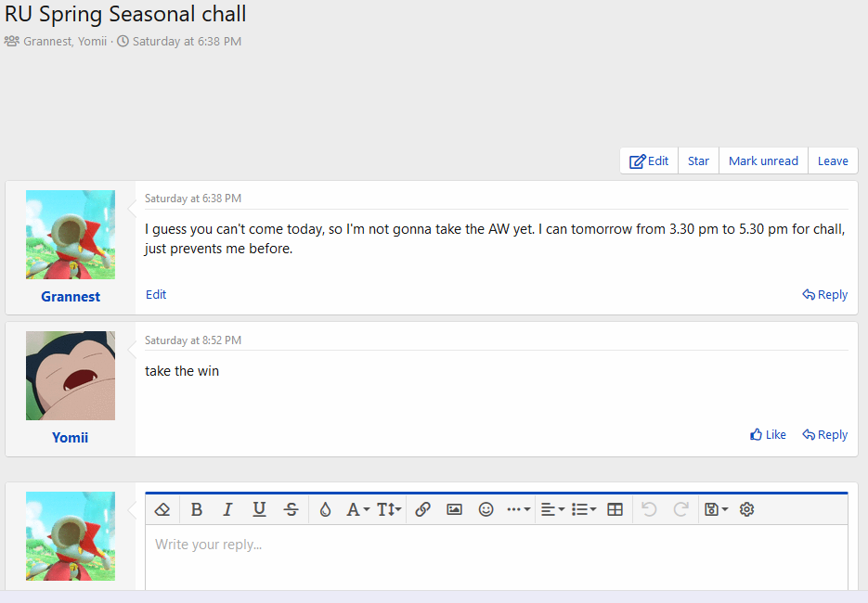Toggle Italic formatting in the editor
This screenshot has width=868, height=603.
click(x=227, y=509)
